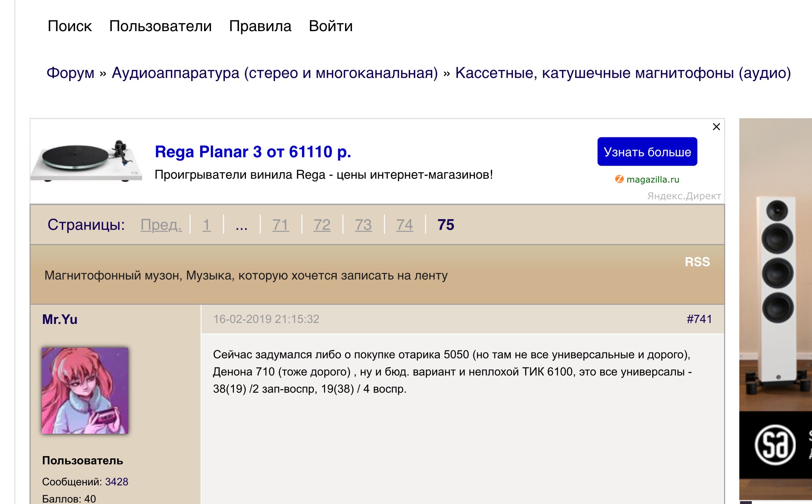The image size is (812, 504).
Task: Open the RSS feed link
Action: point(697,262)
